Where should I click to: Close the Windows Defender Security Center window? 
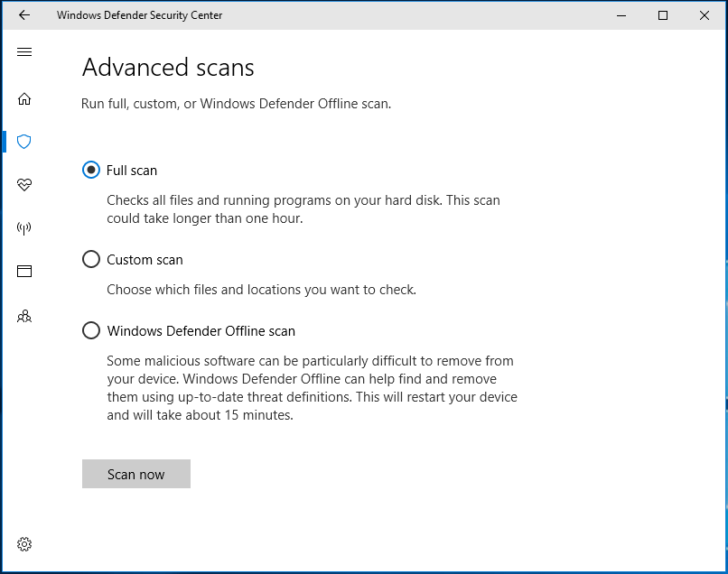tap(705, 15)
